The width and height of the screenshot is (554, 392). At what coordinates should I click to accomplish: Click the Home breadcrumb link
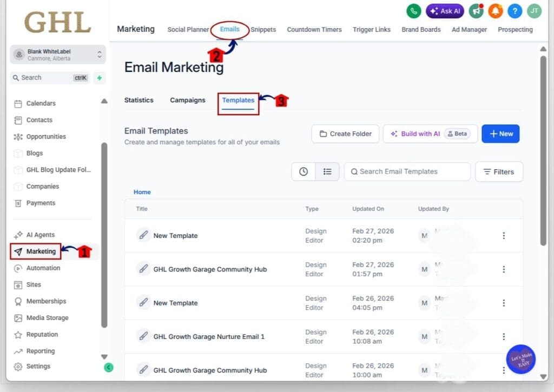pyautogui.click(x=142, y=192)
